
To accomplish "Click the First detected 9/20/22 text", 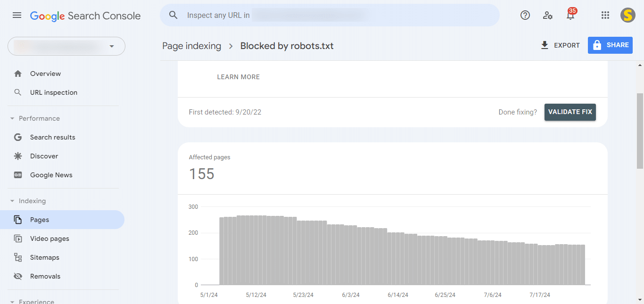I will [x=225, y=112].
